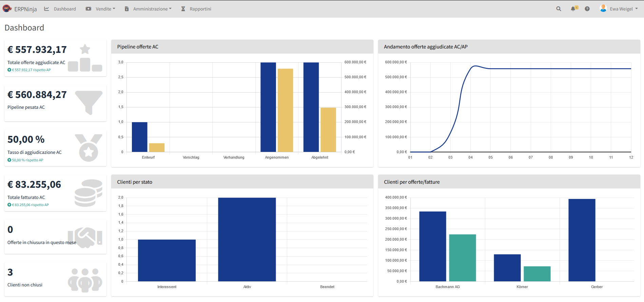Click the Interessent bar in Clienti per stato
The height and width of the screenshot is (302, 644).
point(167,260)
